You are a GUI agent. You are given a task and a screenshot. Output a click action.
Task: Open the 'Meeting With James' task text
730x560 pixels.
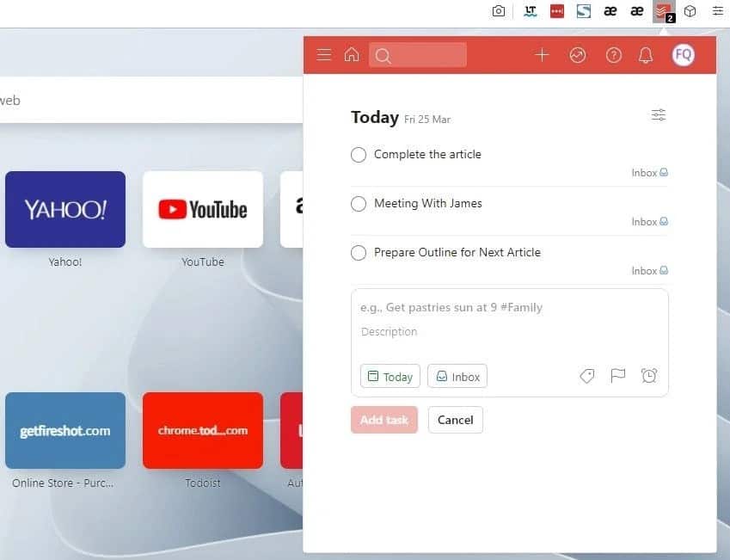(428, 203)
